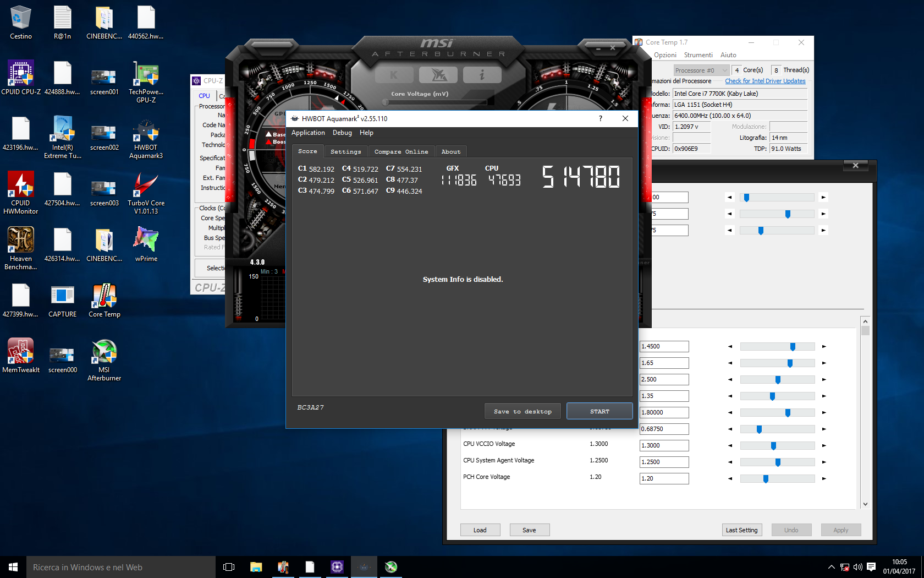Launch CPUID HWMonitor shortcut
The image size is (924, 578).
pyautogui.click(x=21, y=193)
